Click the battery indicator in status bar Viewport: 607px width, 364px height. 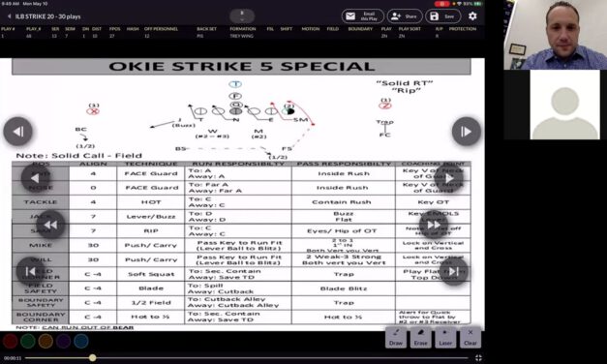tap(478, 4)
